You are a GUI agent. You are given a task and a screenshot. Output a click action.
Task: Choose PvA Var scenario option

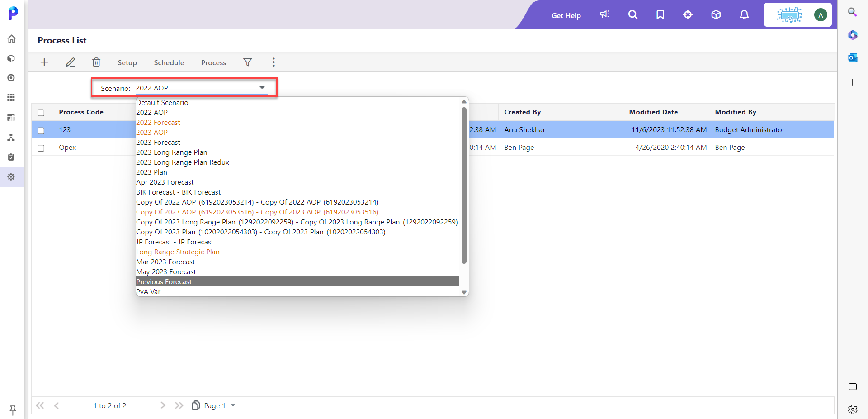[x=297, y=292]
